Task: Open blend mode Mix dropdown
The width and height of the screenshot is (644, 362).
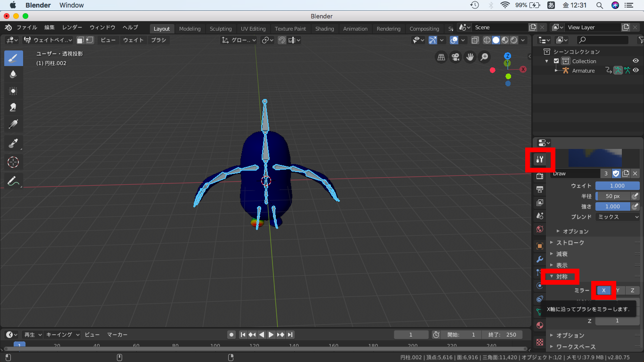Action: tap(617, 217)
